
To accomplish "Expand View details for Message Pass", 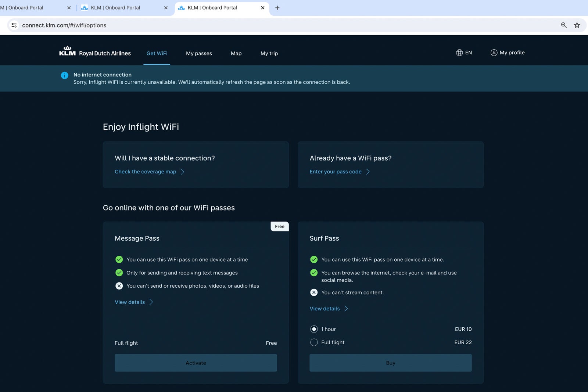I will (130, 302).
